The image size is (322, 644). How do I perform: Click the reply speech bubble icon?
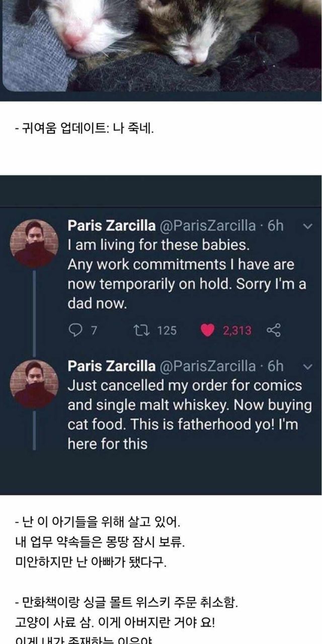pyautogui.click(x=75, y=330)
